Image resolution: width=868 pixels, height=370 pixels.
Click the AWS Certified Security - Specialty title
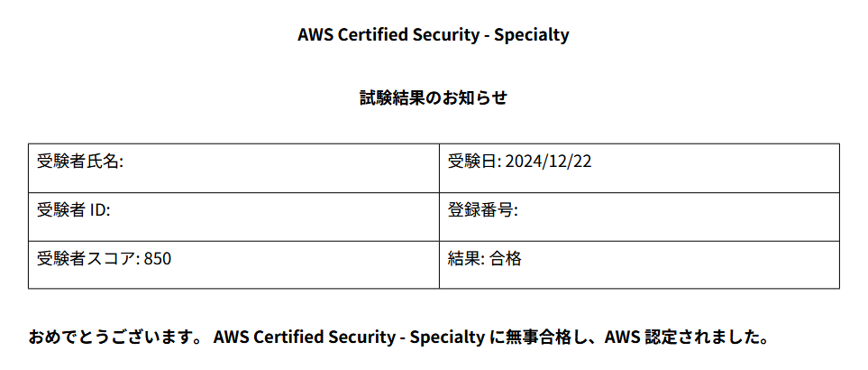433,35
